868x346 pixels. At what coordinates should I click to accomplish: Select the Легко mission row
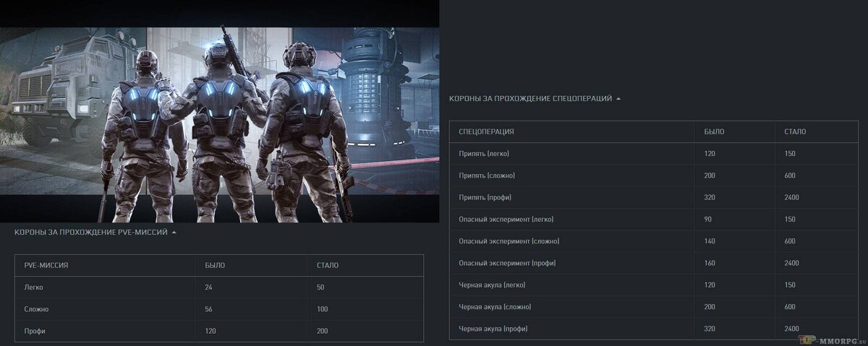tap(219, 287)
